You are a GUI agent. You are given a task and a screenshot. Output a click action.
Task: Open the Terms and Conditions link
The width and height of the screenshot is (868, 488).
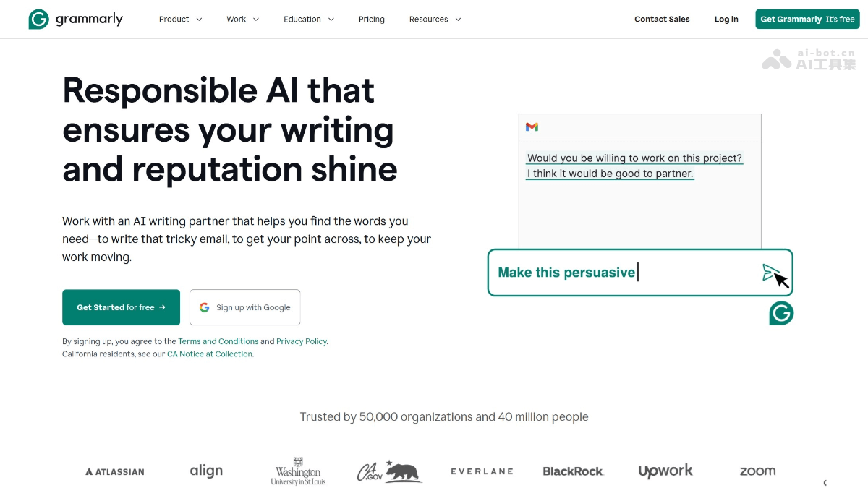218,341
